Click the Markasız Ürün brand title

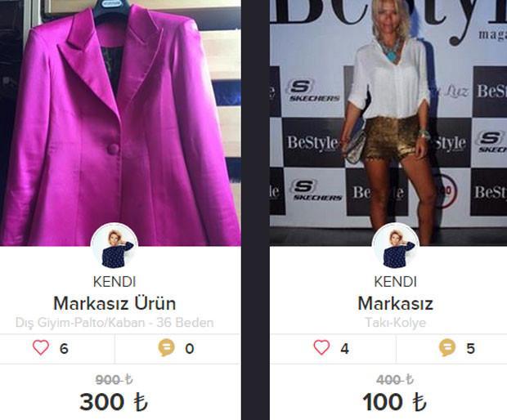click(x=114, y=303)
